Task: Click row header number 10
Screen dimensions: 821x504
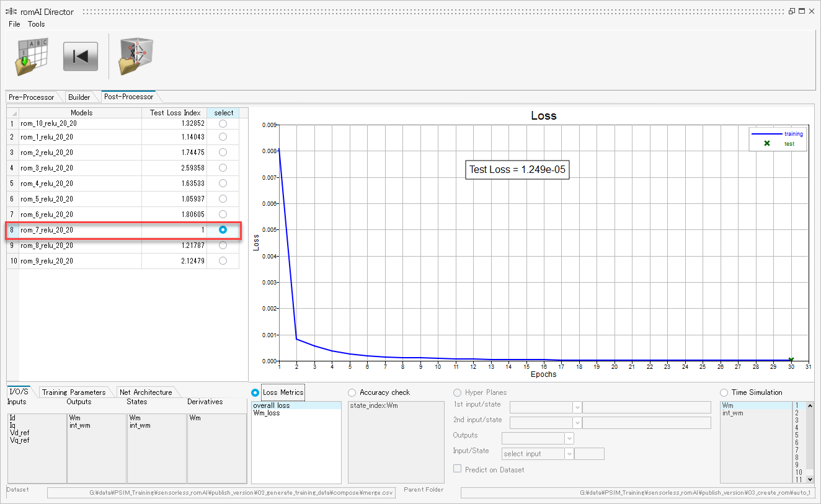Action: [12, 261]
